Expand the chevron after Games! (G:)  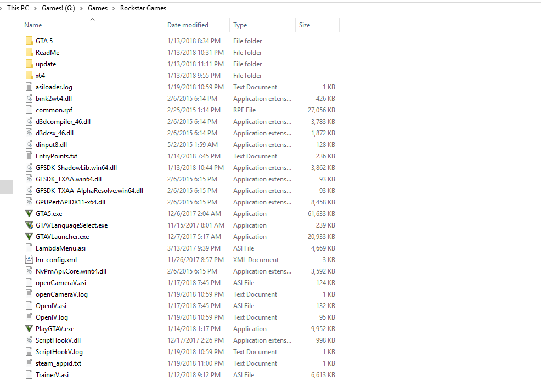pos(81,8)
